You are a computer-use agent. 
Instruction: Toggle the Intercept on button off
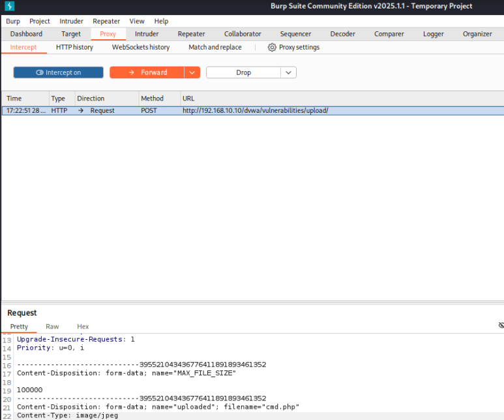pyautogui.click(x=59, y=72)
